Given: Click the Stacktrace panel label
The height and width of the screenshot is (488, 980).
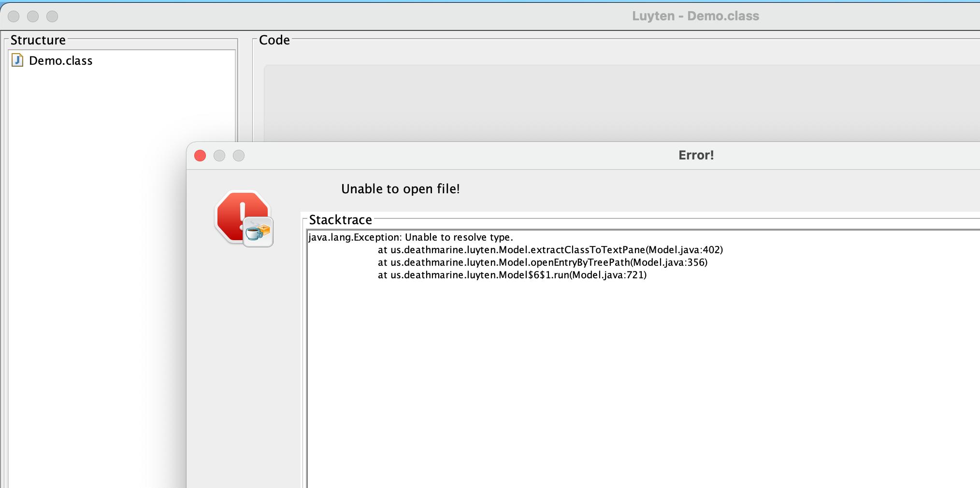Looking at the screenshot, I should coord(341,220).
